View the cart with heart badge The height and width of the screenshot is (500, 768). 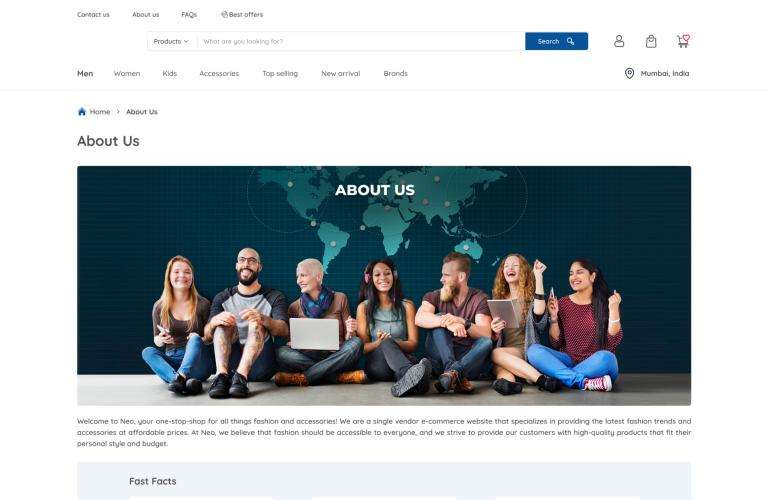pos(683,41)
